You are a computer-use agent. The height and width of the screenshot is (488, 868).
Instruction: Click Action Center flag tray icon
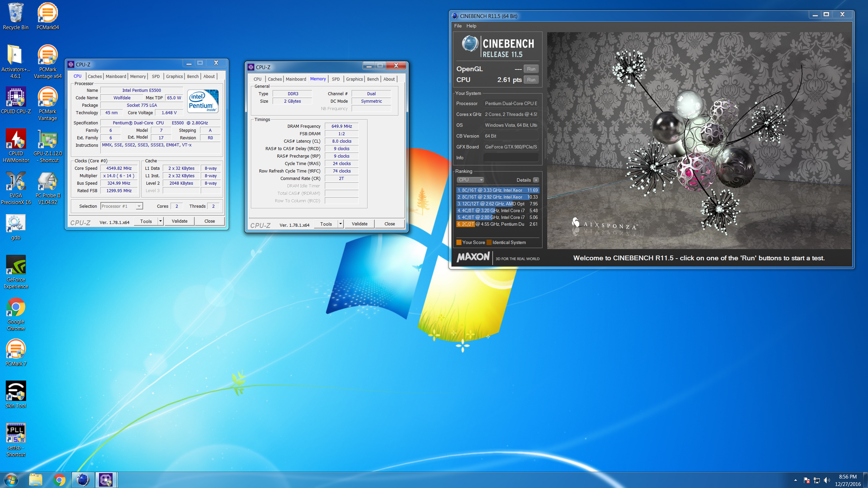click(807, 480)
